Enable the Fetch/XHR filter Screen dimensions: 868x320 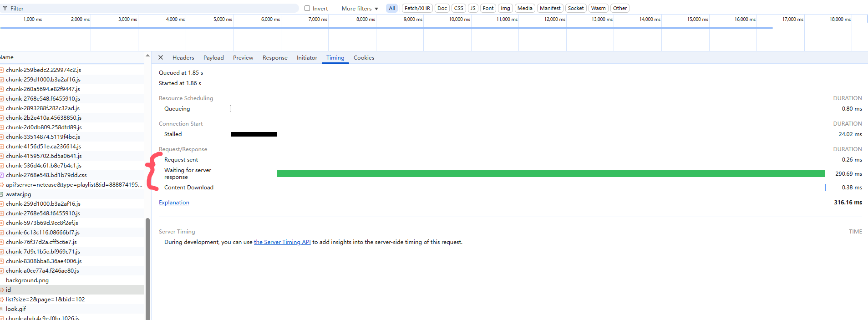point(417,8)
